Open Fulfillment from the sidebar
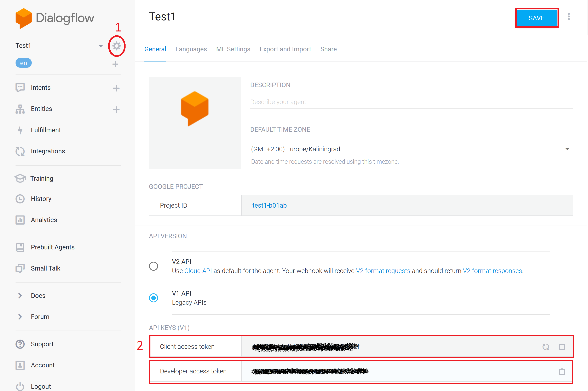 tap(46, 130)
